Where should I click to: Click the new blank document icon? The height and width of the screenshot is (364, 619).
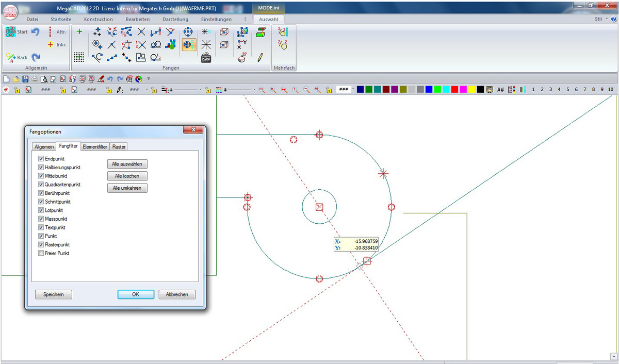pyautogui.click(x=6, y=79)
